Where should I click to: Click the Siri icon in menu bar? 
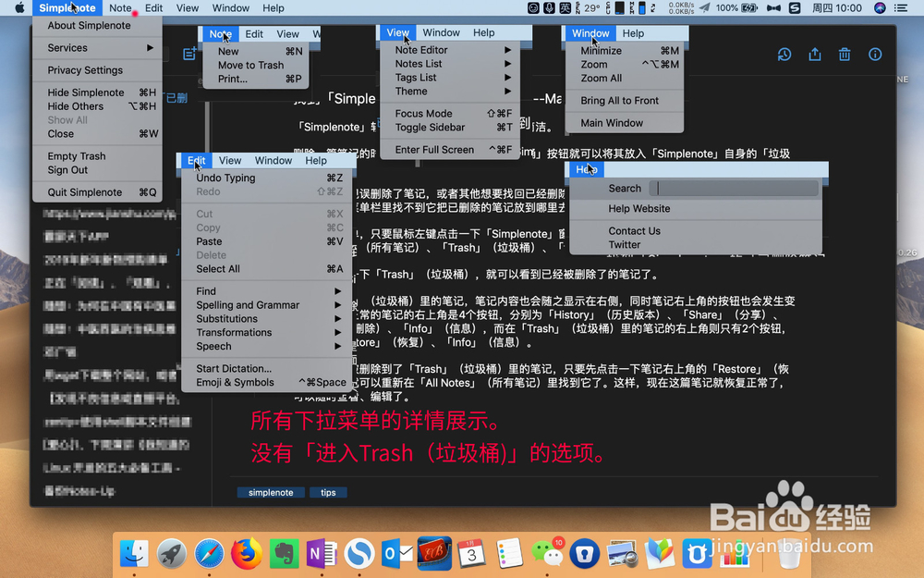880,7
